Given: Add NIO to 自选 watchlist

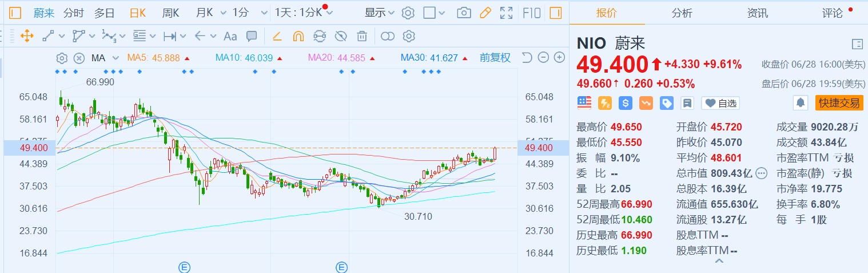Looking at the screenshot, I should click(x=720, y=103).
